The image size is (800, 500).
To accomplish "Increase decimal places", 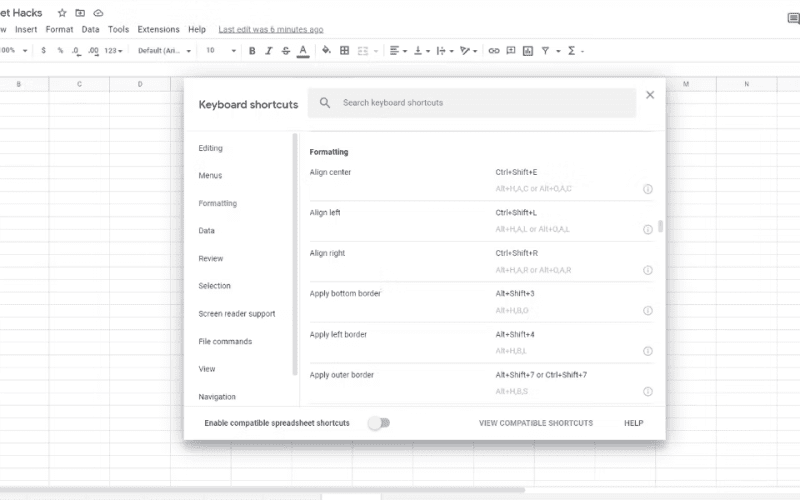I will coord(93,51).
